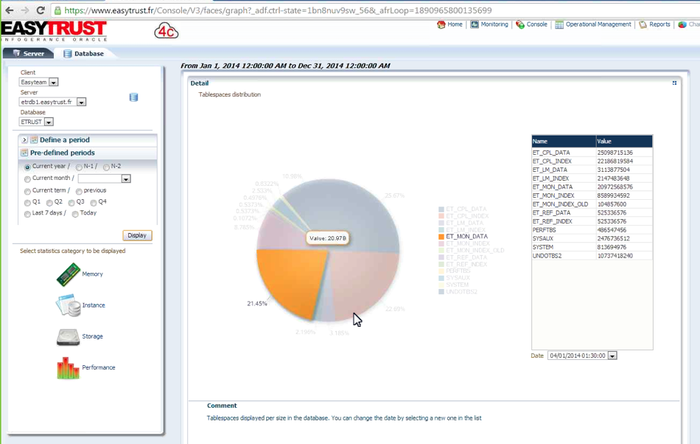Select the Last 7 days option
The width and height of the screenshot is (700, 444).
pos(27,213)
